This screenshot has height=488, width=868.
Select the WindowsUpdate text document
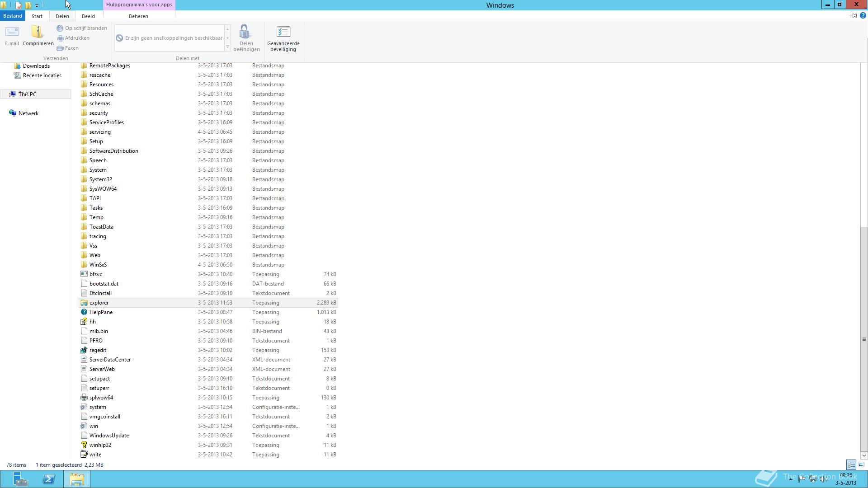(208, 436)
